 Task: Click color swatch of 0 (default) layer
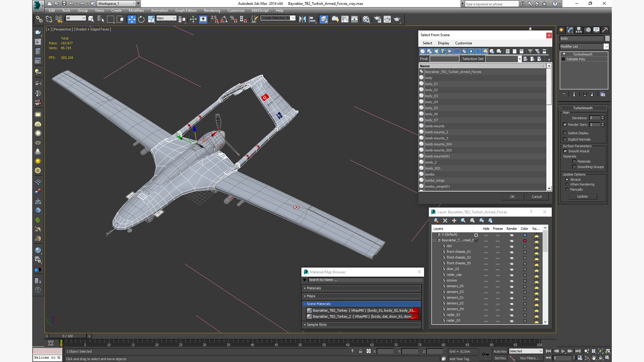coord(525,235)
